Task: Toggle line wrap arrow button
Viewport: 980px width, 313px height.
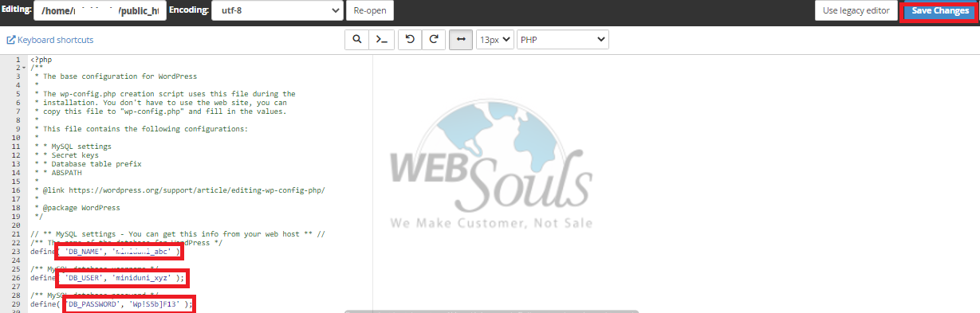Action: [461, 39]
